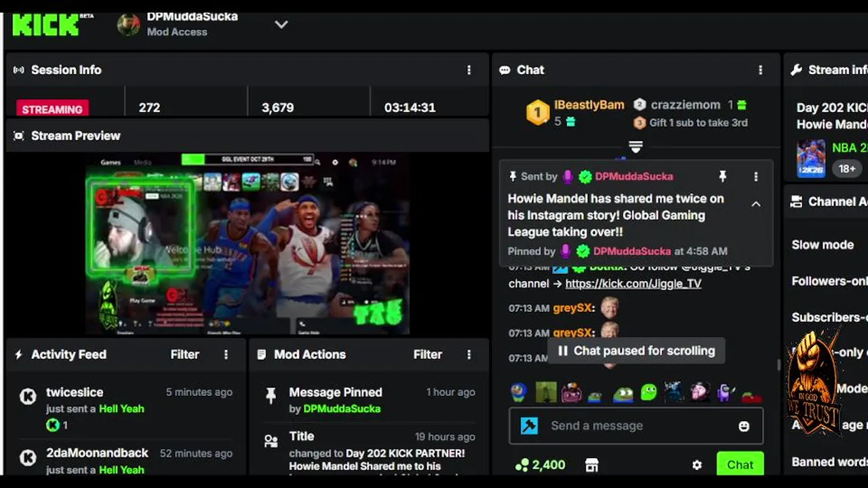Open chat settings gear icon
This screenshot has height=488, width=868.
pos(696,465)
